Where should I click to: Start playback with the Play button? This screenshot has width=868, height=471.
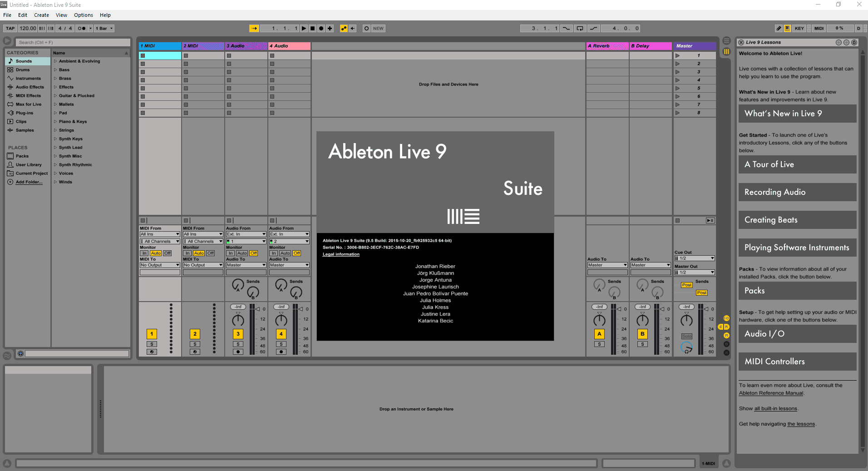[304, 28]
